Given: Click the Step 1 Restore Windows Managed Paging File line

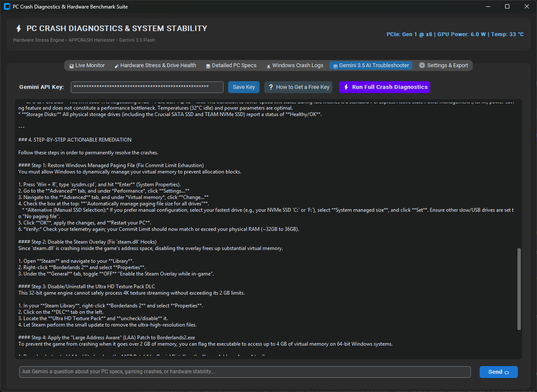Looking at the screenshot, I should point(111,165).
